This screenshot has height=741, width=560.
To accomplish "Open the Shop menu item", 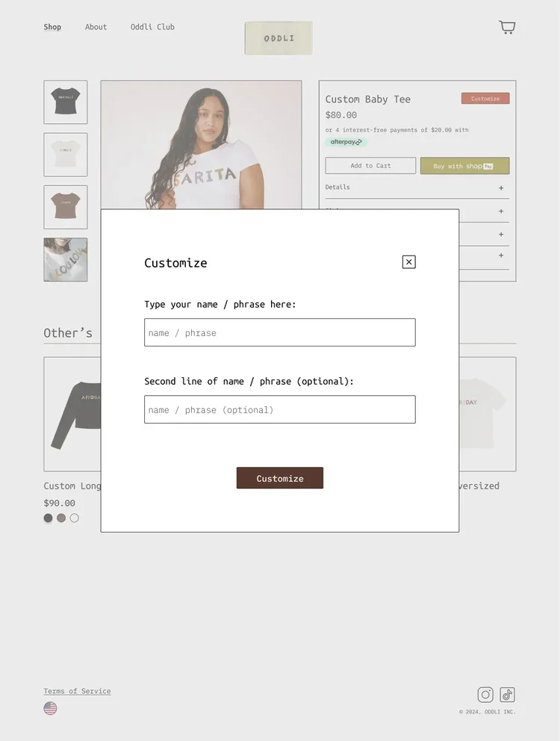I will 52,27.
